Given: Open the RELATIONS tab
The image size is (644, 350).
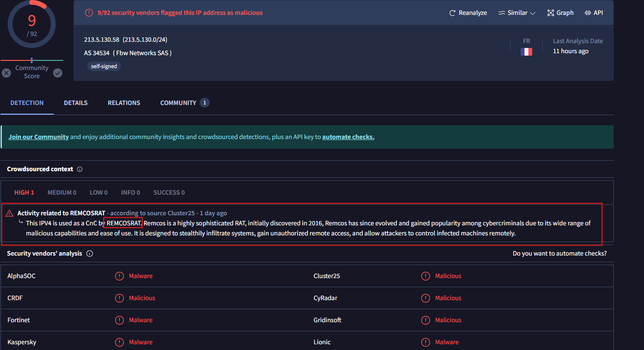Looking at the screenshot, I should pyautogui.click(x=124, y=103).
